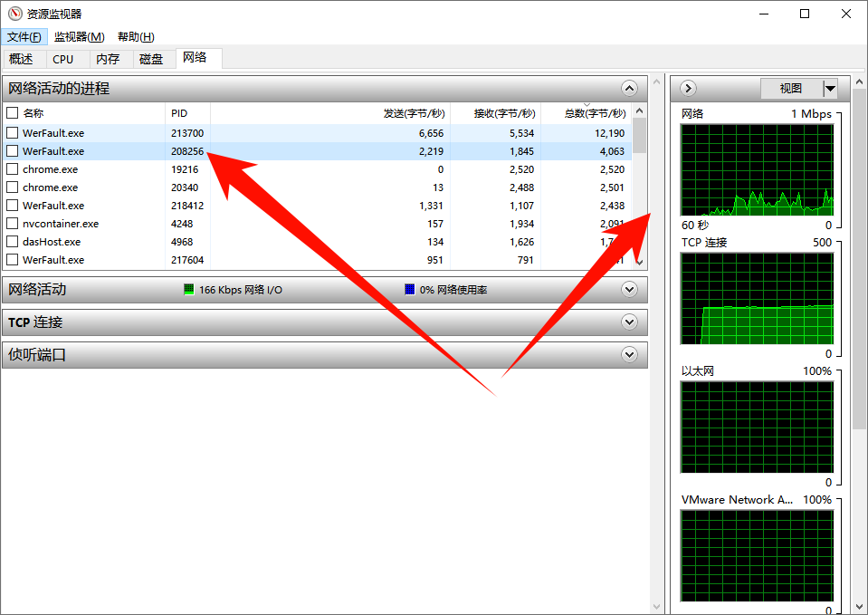Collapse the 网络活动的进程 panel chevron
Screen dimensions: 868x615
coord(630,88)
